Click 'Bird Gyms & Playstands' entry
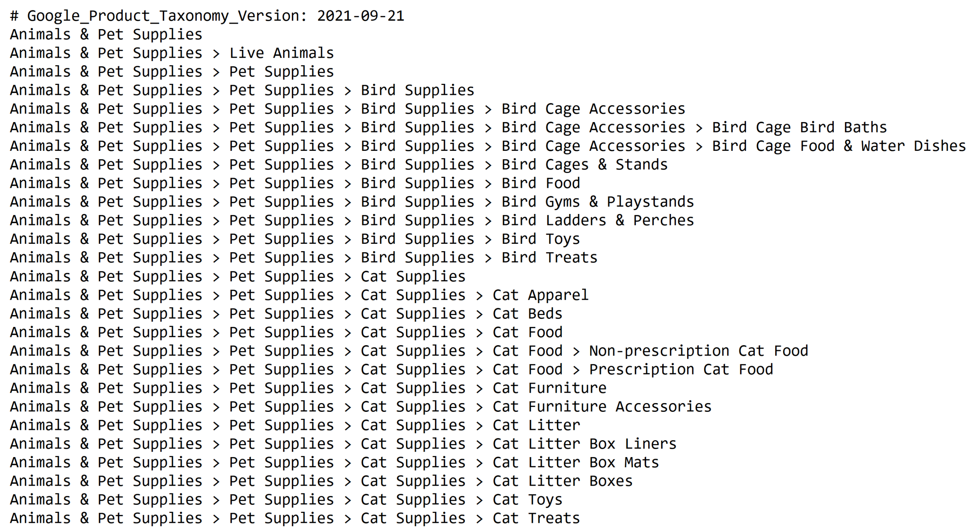Viewport: 980px width, 529px height. [598, 202]
